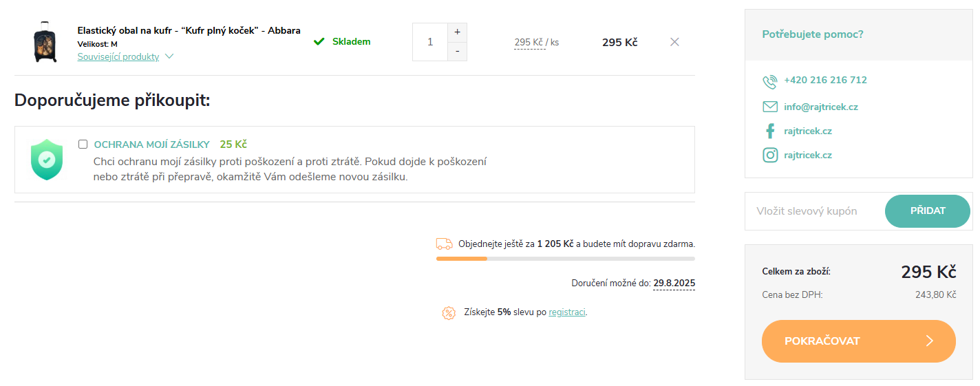Image resolution: width=980 pixels, height=386 pixels.
Task: Click the free shipping progress bar
Action: 565,259
